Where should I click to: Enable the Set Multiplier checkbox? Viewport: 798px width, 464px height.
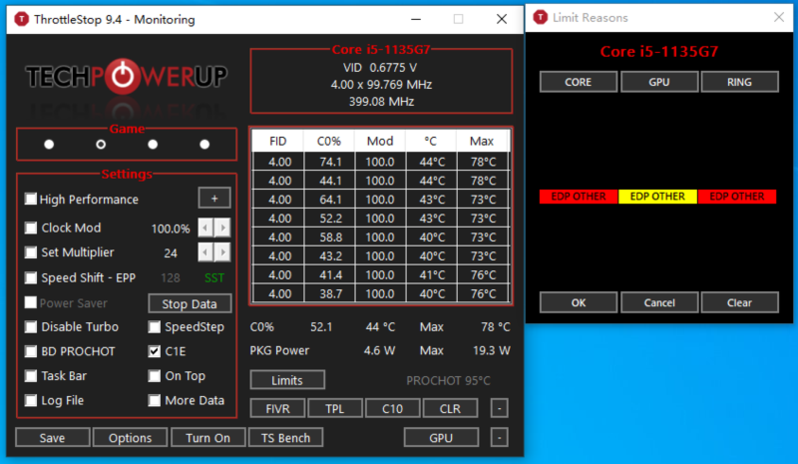click(31, 252)
